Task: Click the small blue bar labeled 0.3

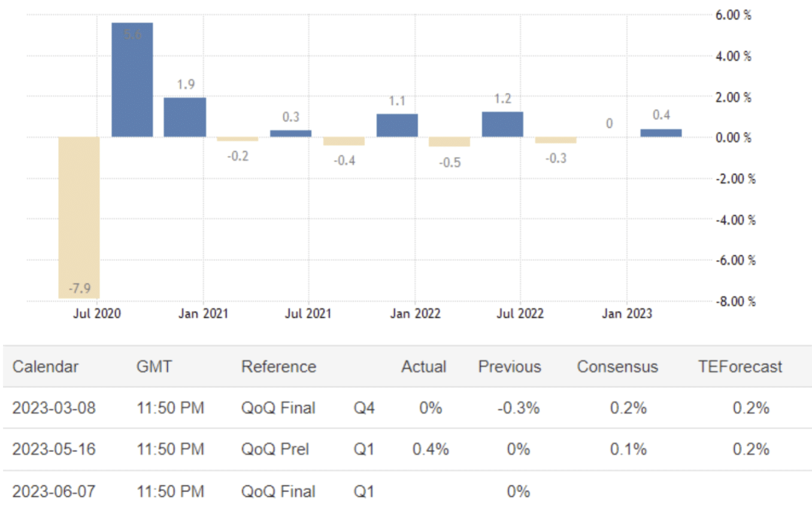Action: tap(291, 134)
